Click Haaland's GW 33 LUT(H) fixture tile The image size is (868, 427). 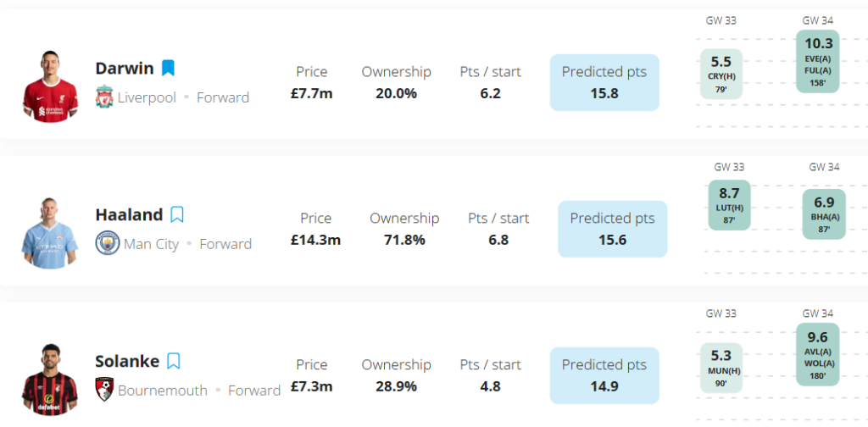(729, 205)
